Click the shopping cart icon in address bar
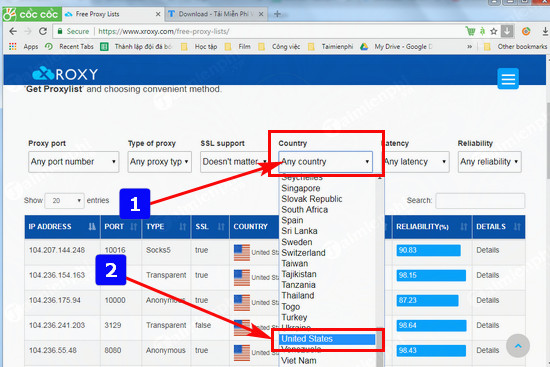This screenshot has width=550, height=367. (470, 31)
